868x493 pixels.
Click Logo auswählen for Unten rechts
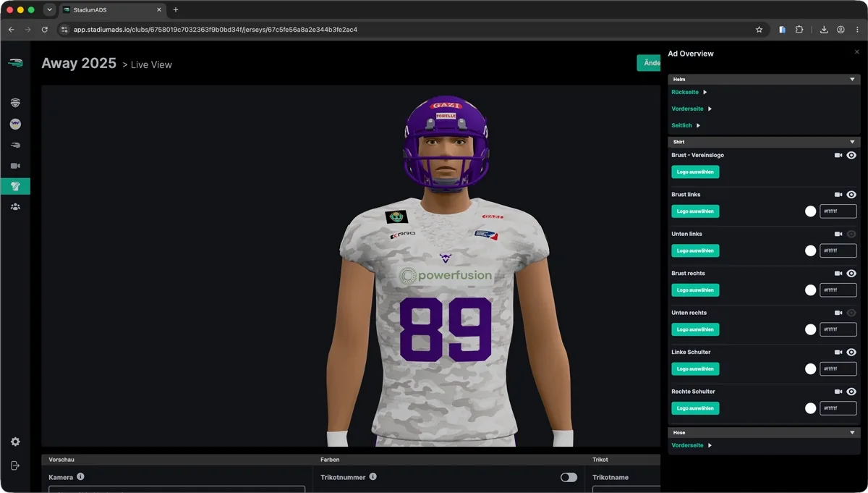(x=695, y=329)
